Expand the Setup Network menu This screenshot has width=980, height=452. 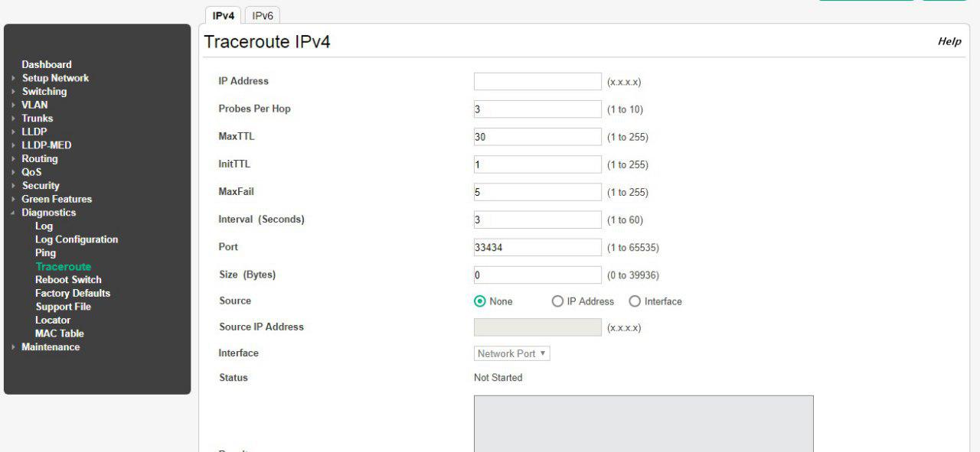(55, 78)
